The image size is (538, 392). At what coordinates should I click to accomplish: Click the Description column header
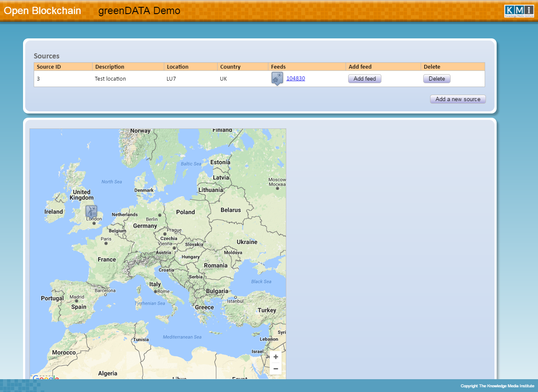coord(110,67)
